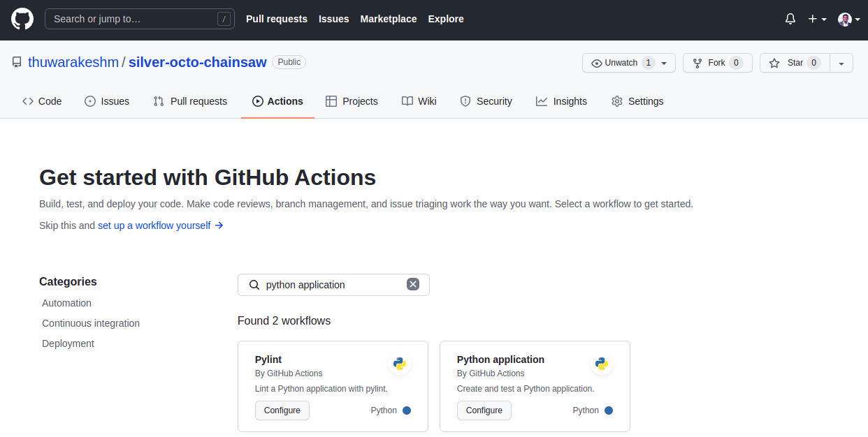This screenshot has height=437, width=868.
Task: Fork the repository
Action: tap(717, 63)
